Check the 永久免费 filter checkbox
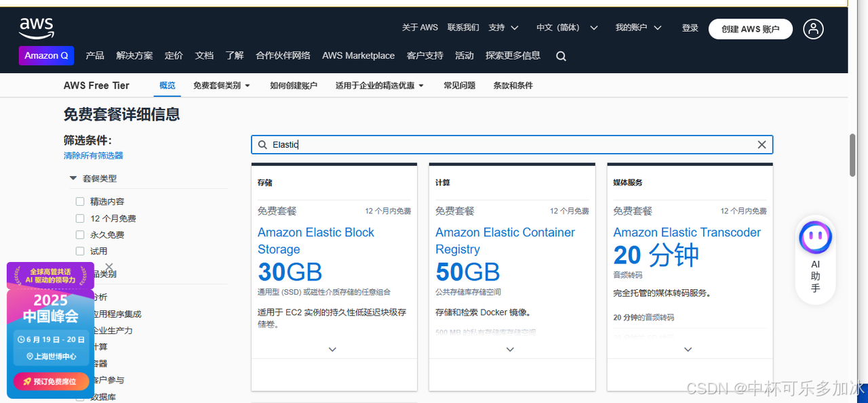Viewport: 868px width, 403px height. click(x=80, y=234)
